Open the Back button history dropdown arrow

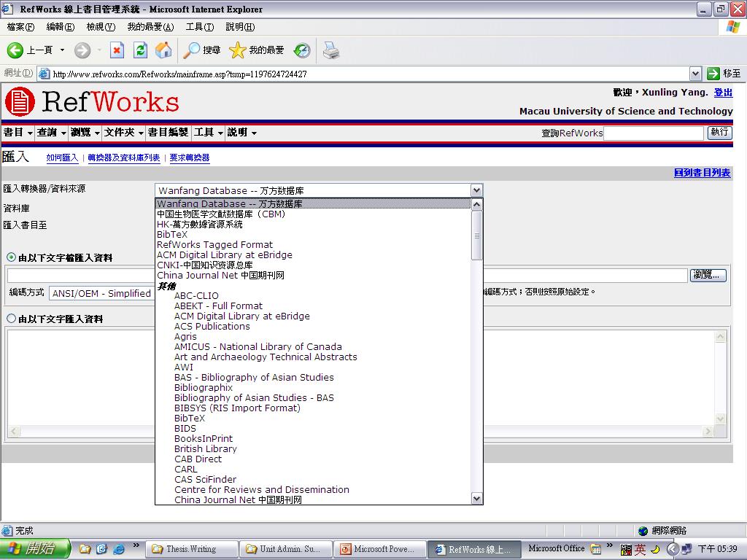click(62, 50)
